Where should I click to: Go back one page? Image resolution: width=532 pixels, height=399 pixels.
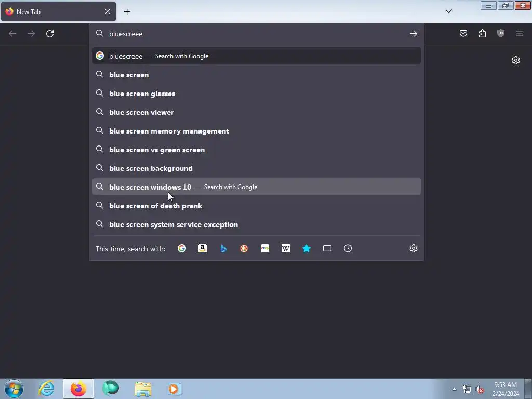pyautogui.click(x=12, y=34)
